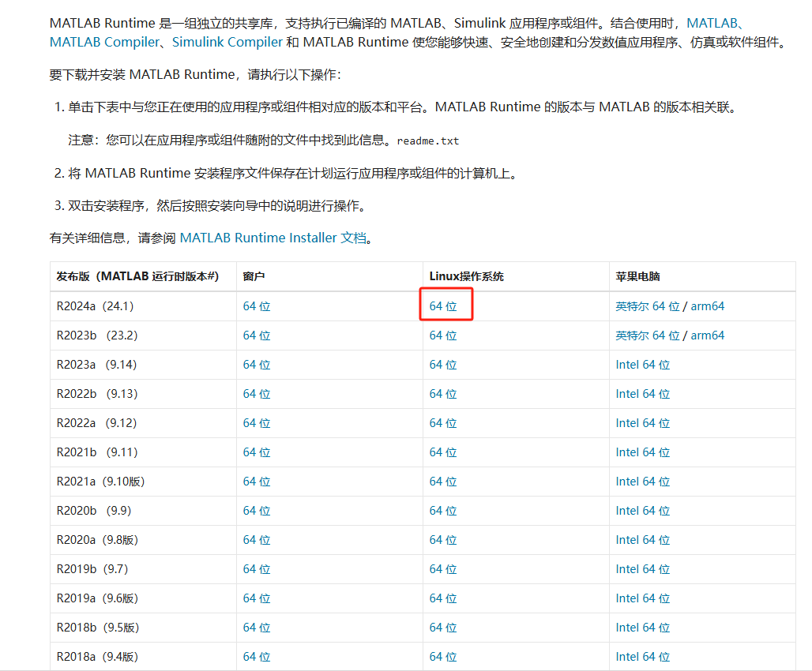Download R2019b Linux 64 位 installer
This screenshot has width=812, height=671.
pyautogui.click(x=443, y=569)
